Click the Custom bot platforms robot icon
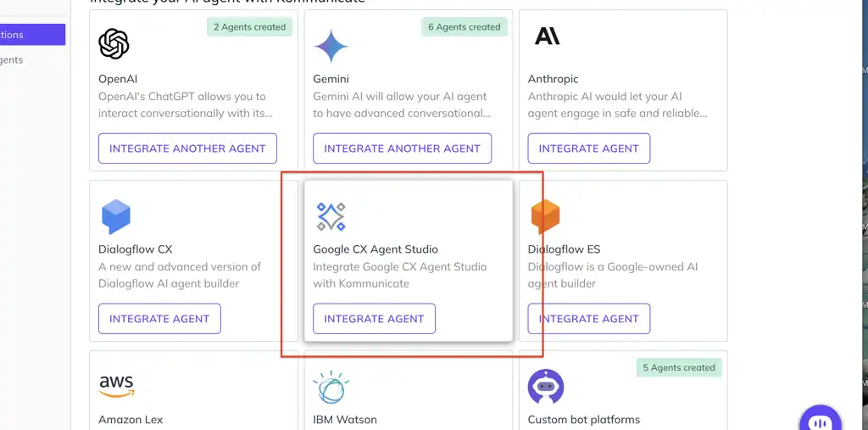868x430 pixels. [x=546, y=386]
